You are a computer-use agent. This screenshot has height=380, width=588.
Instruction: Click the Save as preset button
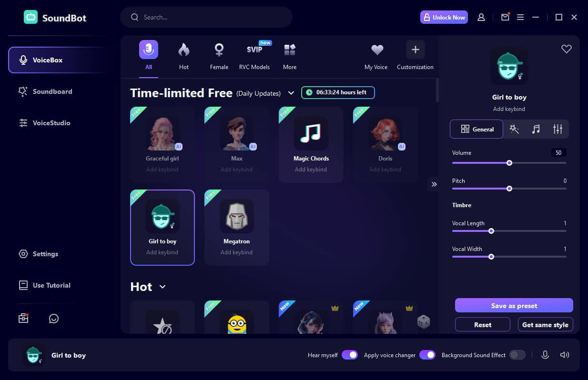coord(514,305)
